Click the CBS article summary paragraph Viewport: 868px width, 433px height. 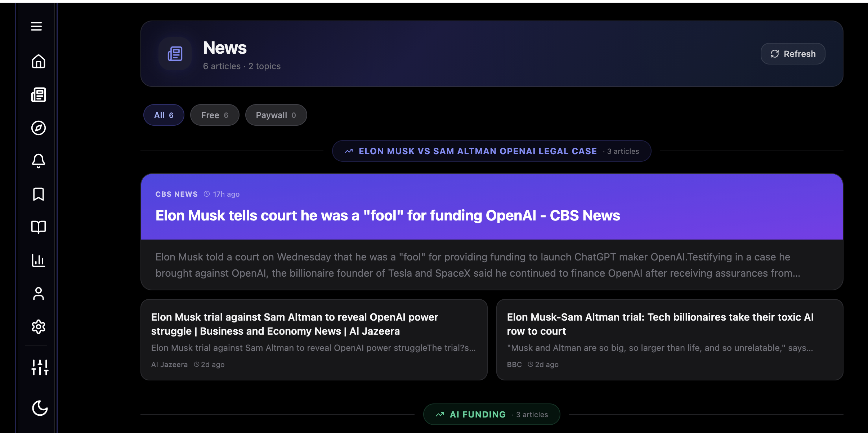click(478, 265)
